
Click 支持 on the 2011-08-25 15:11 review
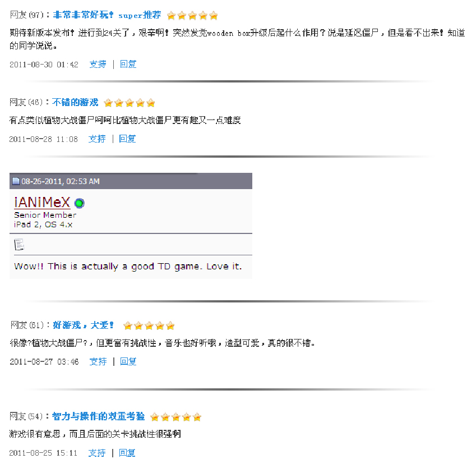[x=97, y=453]
